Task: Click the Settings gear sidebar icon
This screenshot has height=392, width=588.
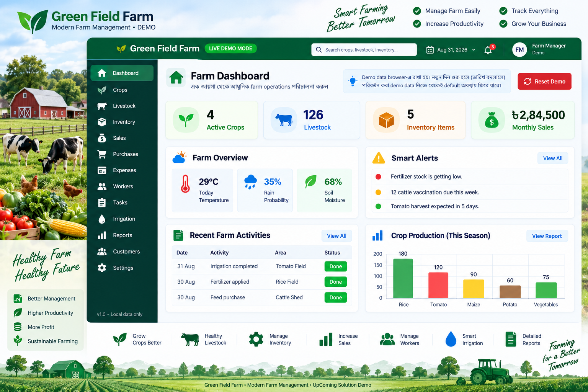Action: point(102,268)
